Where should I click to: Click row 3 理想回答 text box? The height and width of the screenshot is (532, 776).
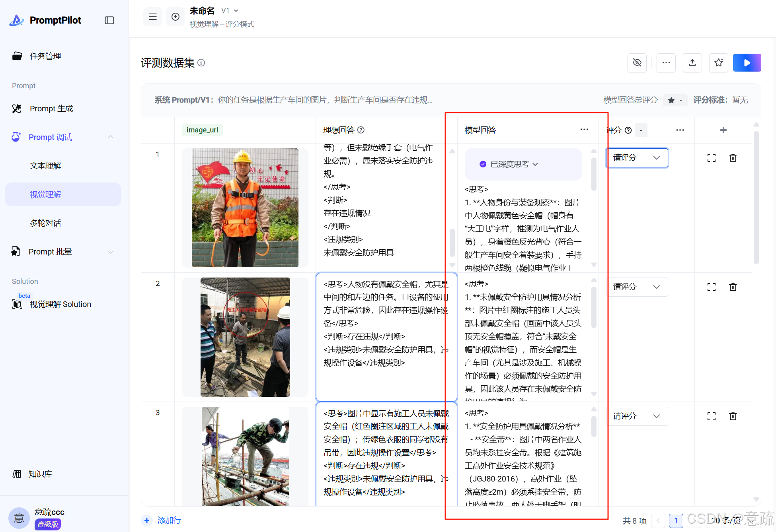pyautogui.click(x=386, y=454)
